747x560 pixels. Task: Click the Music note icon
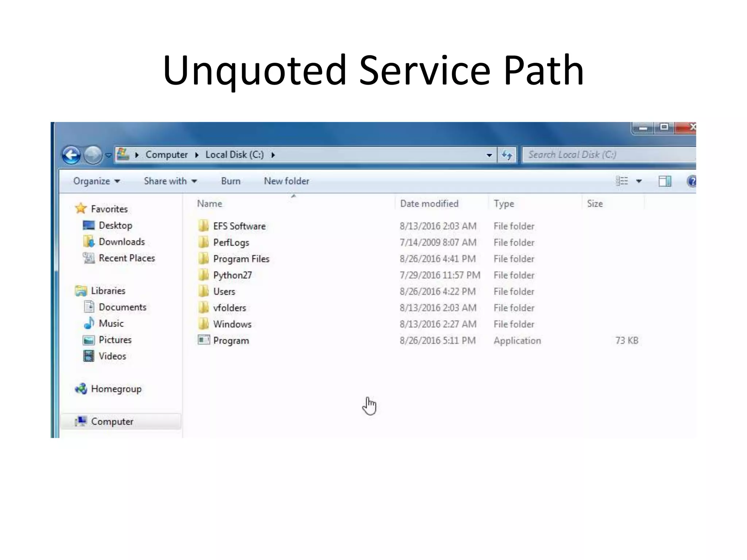89,323
